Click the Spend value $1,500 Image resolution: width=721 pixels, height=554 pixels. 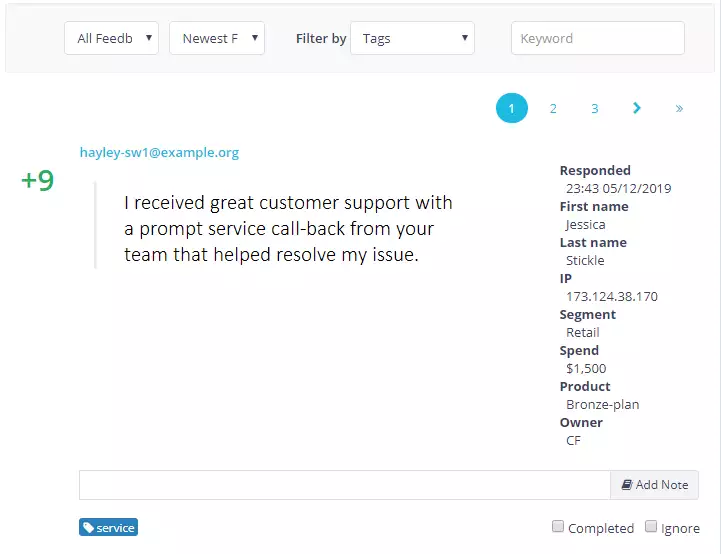coord(586,368)
